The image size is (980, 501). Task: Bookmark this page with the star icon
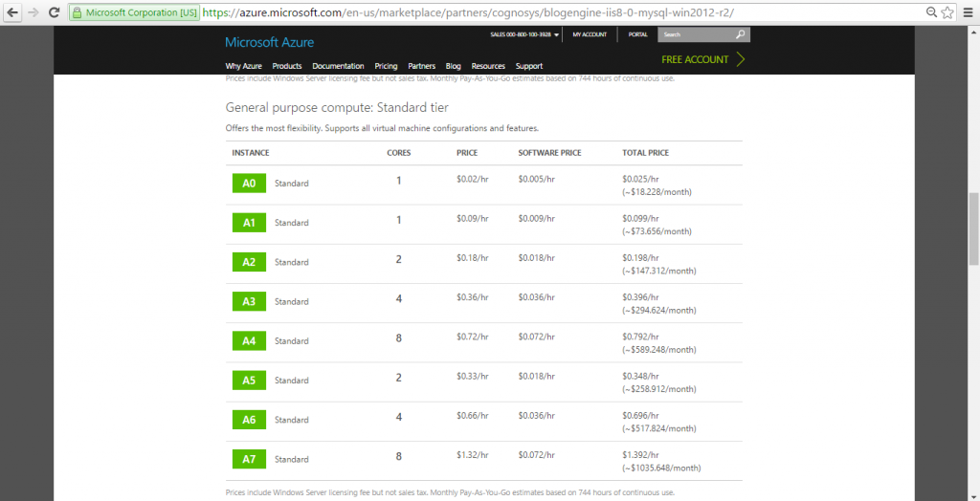[x=947, y=13]
